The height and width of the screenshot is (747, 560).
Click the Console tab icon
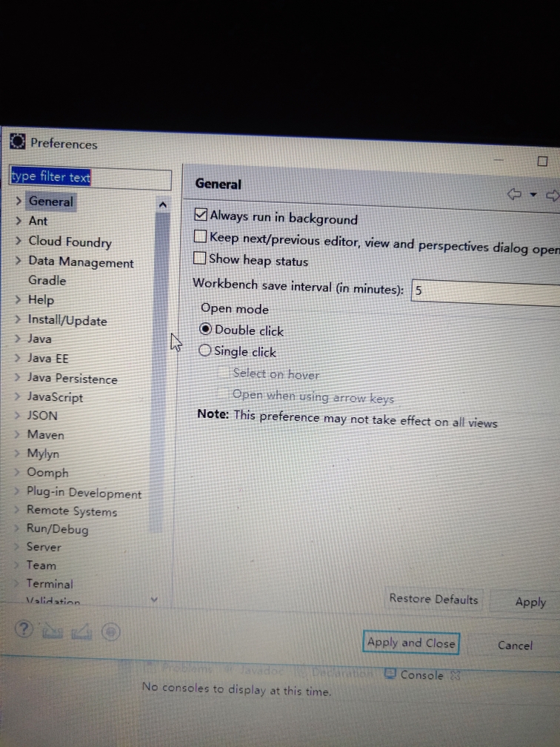[x=390, y=674]
